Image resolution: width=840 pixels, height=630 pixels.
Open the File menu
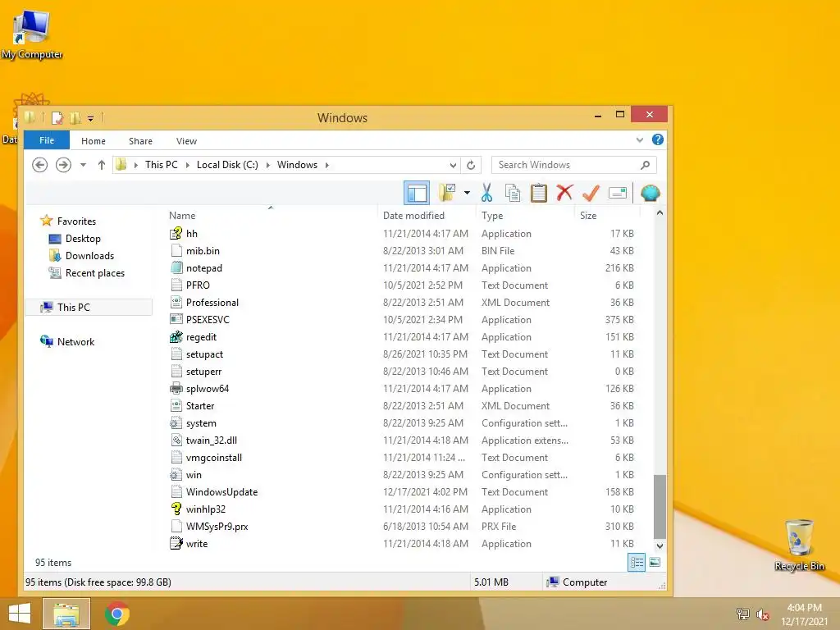click(47, 140)
